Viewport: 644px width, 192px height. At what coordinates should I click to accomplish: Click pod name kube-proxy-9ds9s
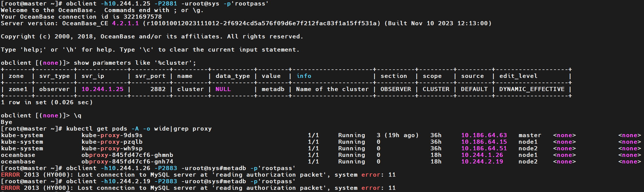pyautogui.click(x=112, y=135)
